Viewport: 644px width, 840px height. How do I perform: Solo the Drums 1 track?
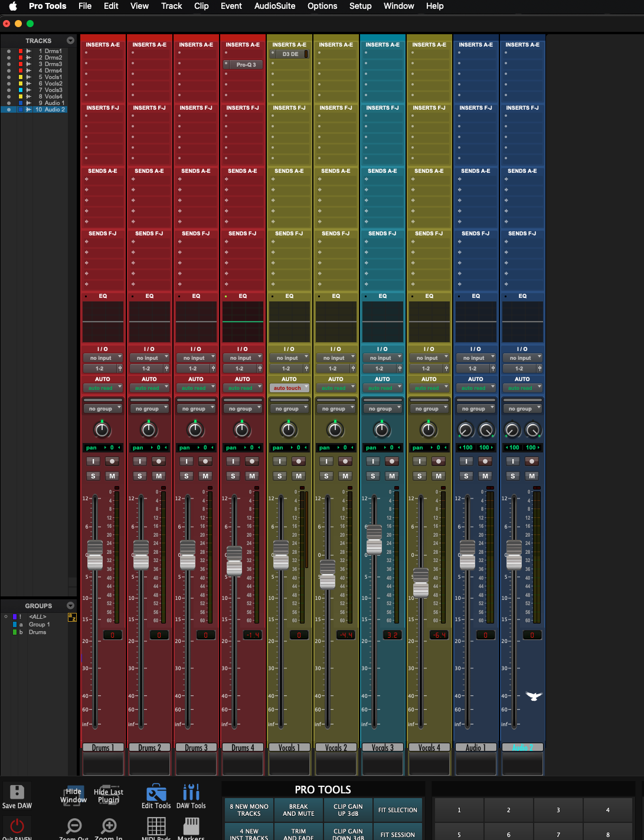pos(93,476)
